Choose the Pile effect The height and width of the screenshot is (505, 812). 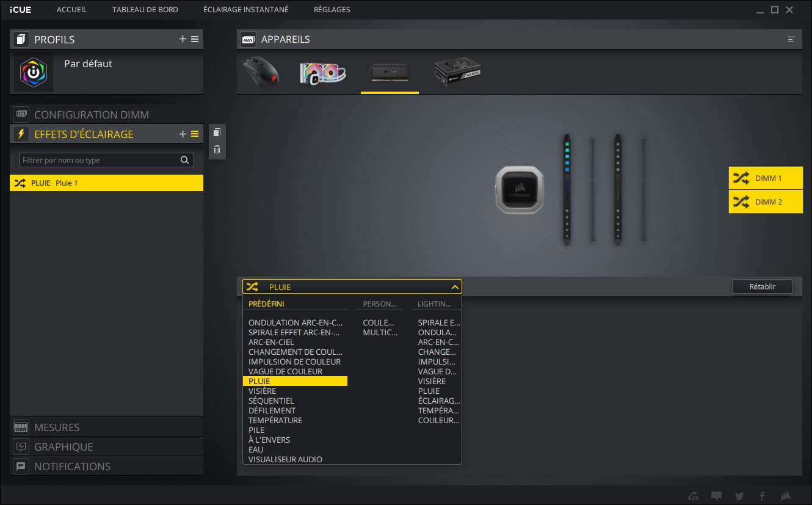tap(256, 430)
